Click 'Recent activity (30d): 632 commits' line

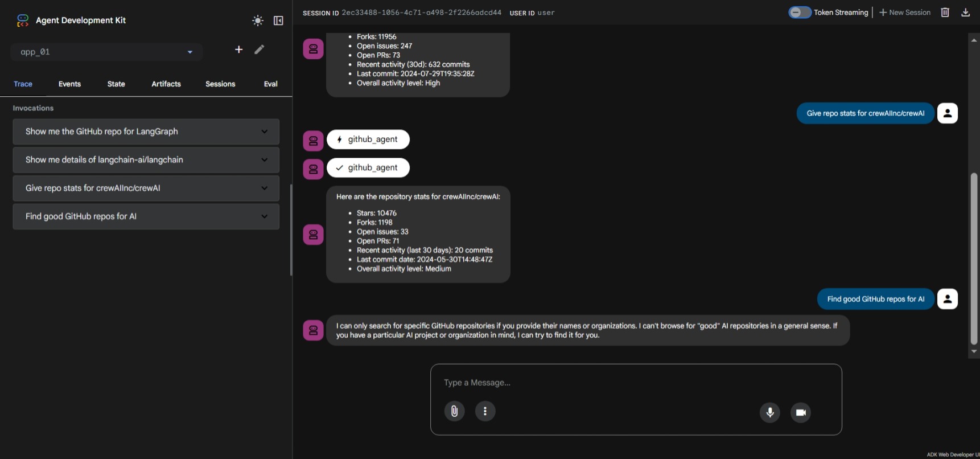pyautogui.click(x=413, y=64)
